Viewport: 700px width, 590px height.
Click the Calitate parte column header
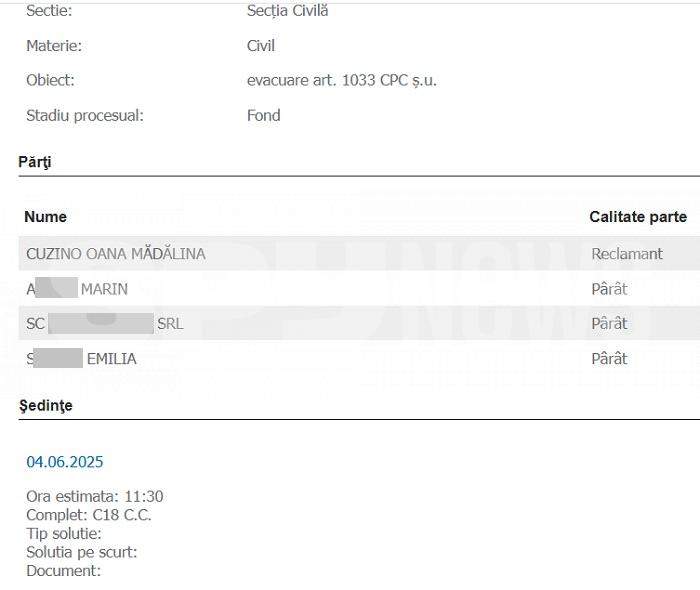(638, 217)
